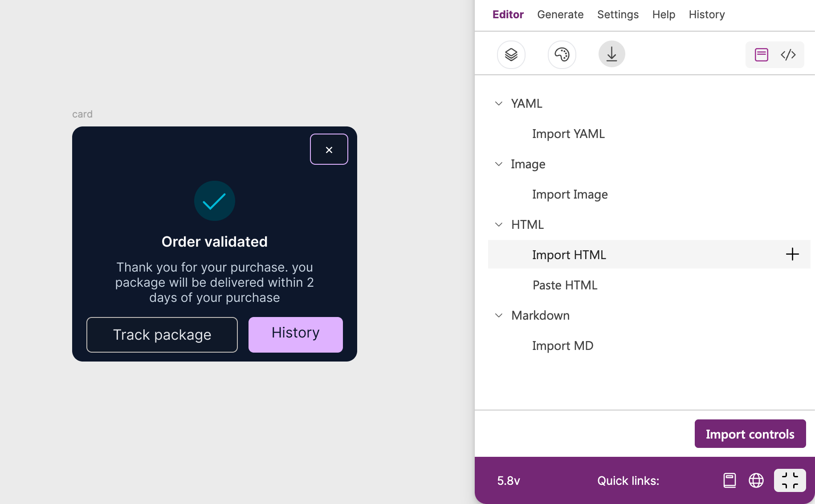Click the plus icon beside Import HTML
Screen dimensions: 815x504
pyautogui.click(x=792, y=254)
